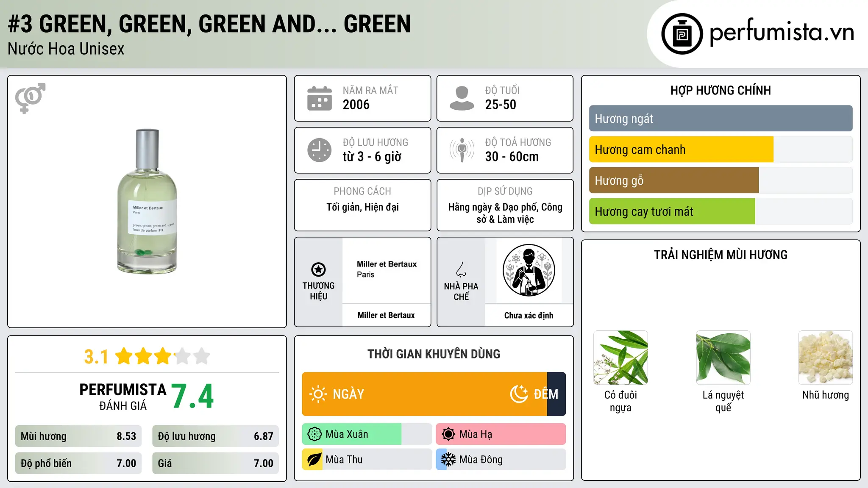The width and height of the screenshot is (868, 488).
Task: Click the perfumer caption 'Chưa xác định'
Action: click(x=529, y=315)
